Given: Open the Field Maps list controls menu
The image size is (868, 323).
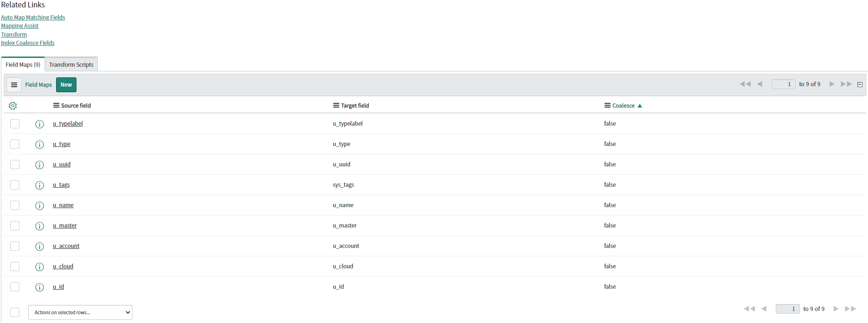Looking at the screenshot, I should (x=14, y=85).
